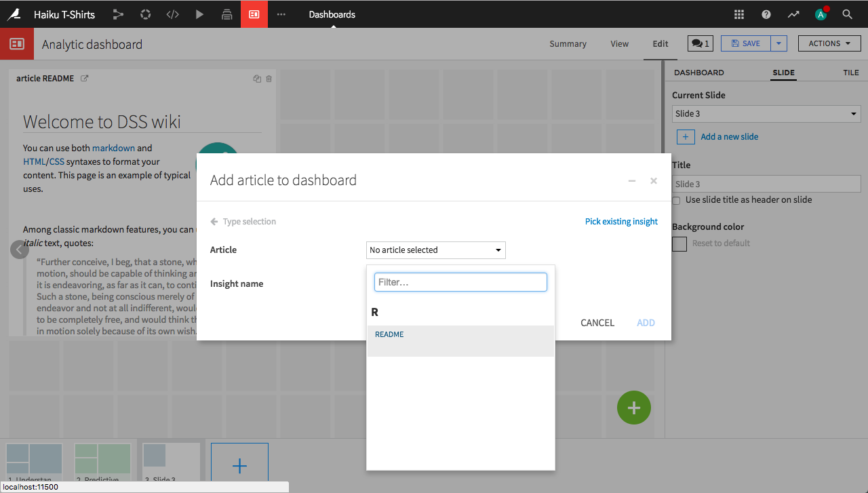Click Add a new slide link
Image resolution: width=868 pixels, height=493 pixels.
tap(730, 137)
